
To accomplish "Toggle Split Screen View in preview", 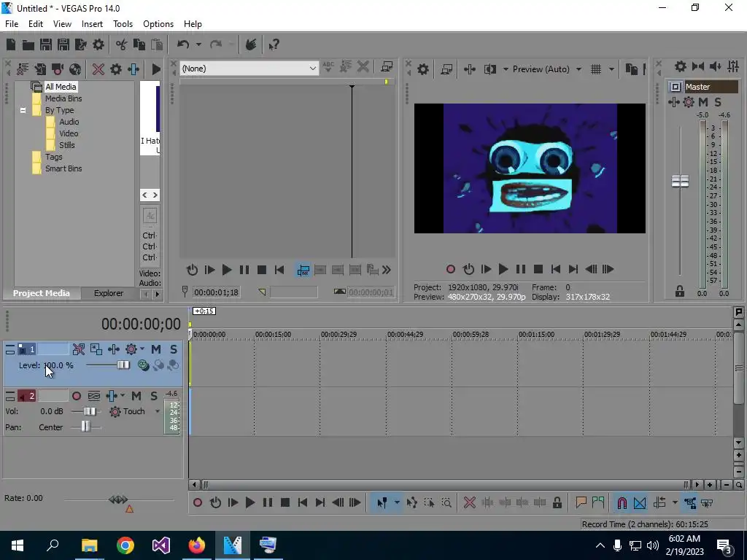I will pos(490,69).
